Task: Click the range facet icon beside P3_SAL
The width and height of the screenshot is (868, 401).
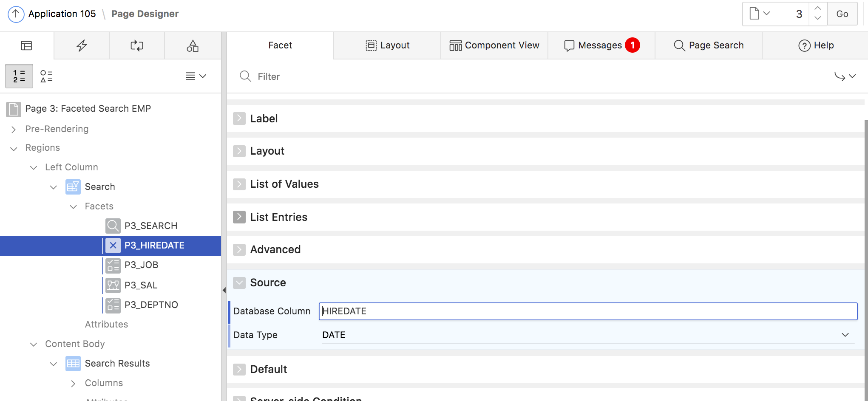Action: [x=112, y=285]
